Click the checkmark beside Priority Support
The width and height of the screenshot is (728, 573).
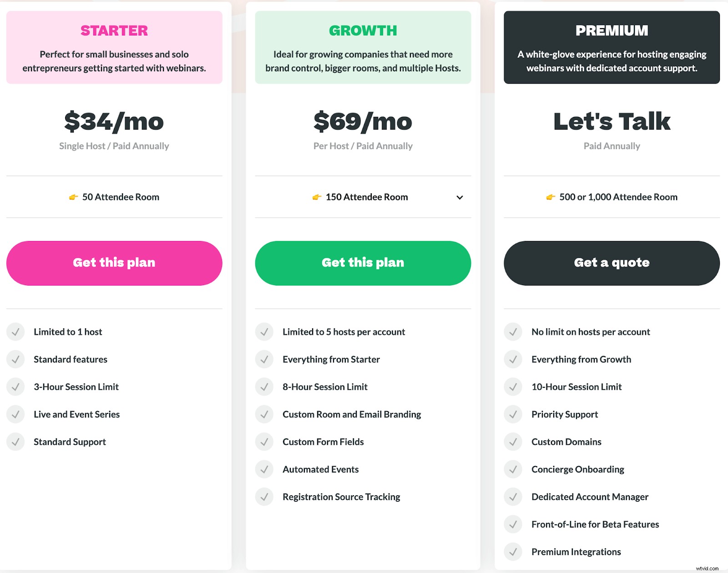(513, 414)
